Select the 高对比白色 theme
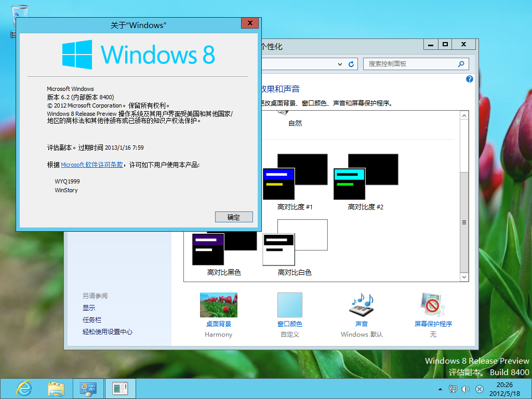Screen dimensions: 532x399 [295, 248]
